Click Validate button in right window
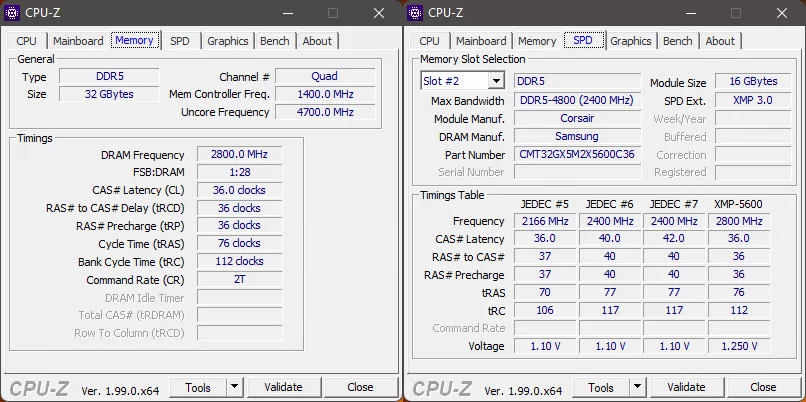The width and height of the screenshot is (806, 402). (x=687, y=387)
